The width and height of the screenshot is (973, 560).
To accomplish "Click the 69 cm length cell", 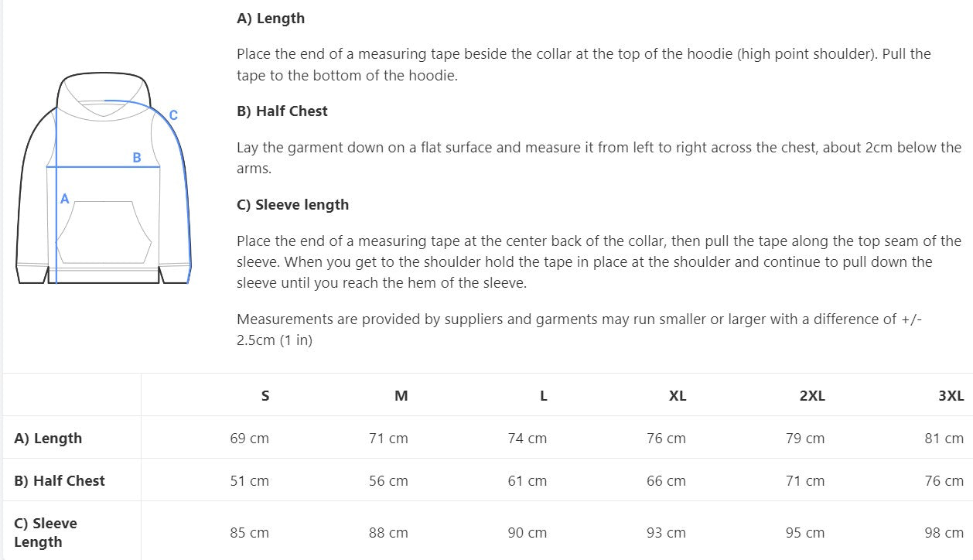I will click(x=249, y=438).
